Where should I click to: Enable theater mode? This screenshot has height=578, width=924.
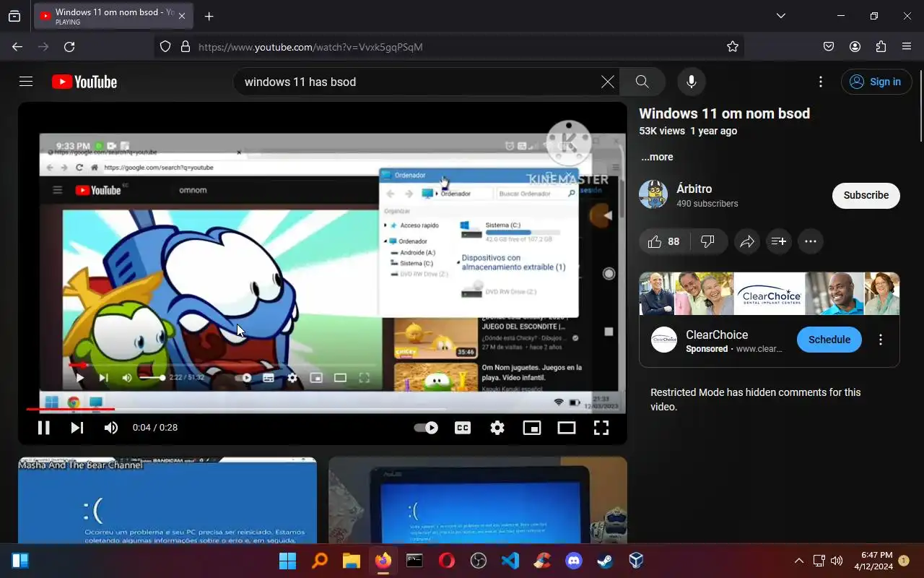point(567,428)
